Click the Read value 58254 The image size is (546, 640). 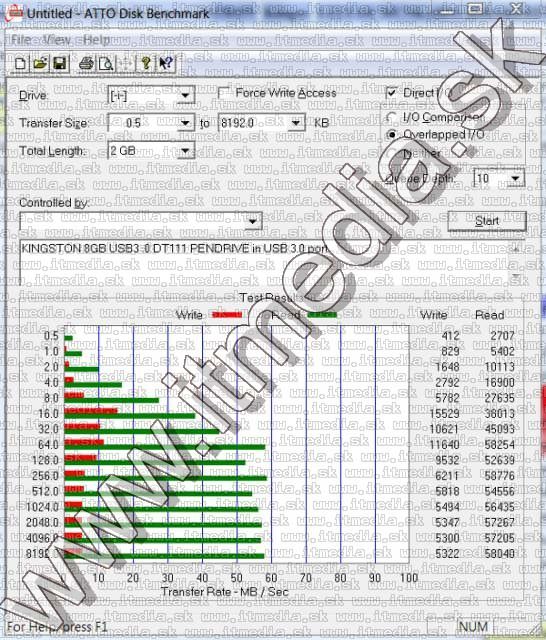499,444
